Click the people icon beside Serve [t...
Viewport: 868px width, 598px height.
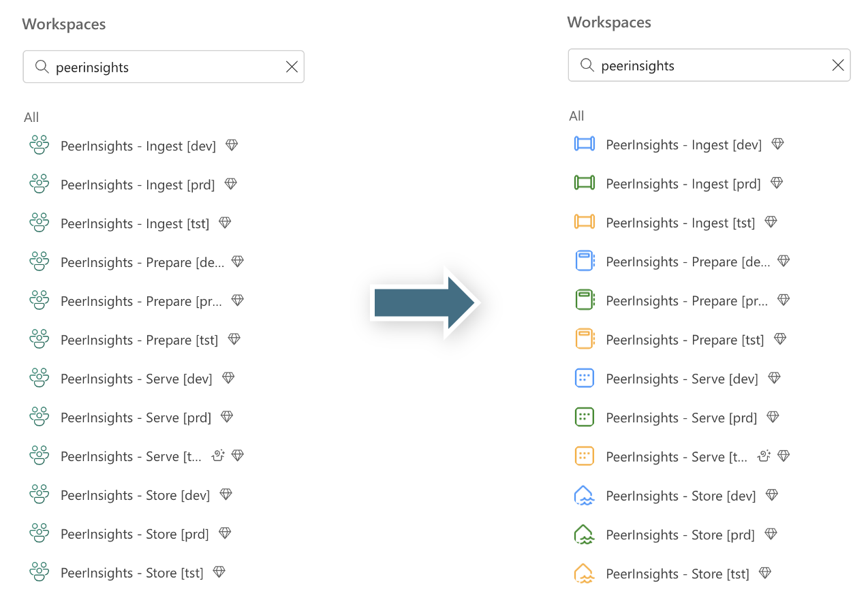point(40,456)
